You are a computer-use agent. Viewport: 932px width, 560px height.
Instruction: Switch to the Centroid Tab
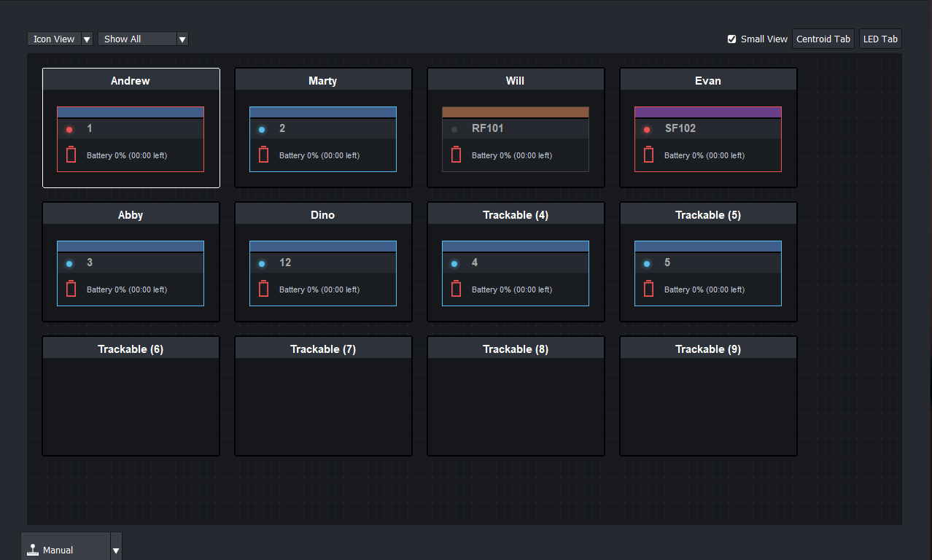click(823, 39)
